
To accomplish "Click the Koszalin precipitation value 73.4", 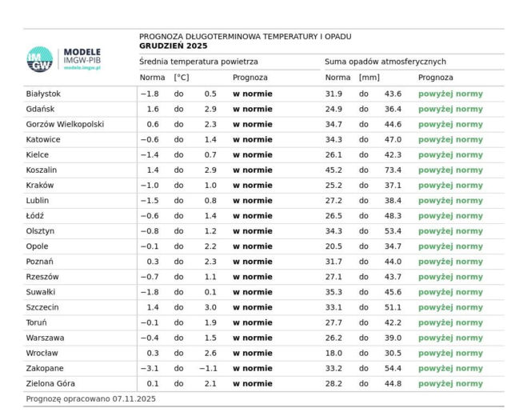I will [393, 170].
